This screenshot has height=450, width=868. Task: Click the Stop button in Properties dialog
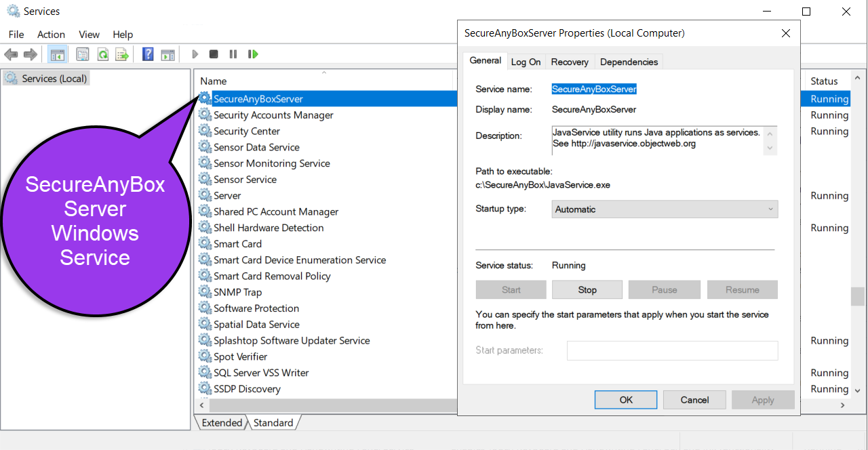(x=587, y=290)
